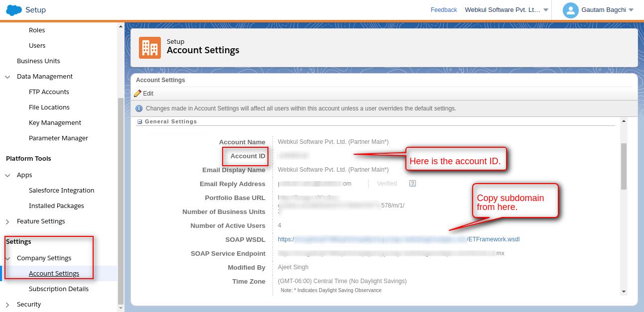This screenshot has width=644, height=312.
Task: Open Roles in the sidebar
Action: [37, 30]
